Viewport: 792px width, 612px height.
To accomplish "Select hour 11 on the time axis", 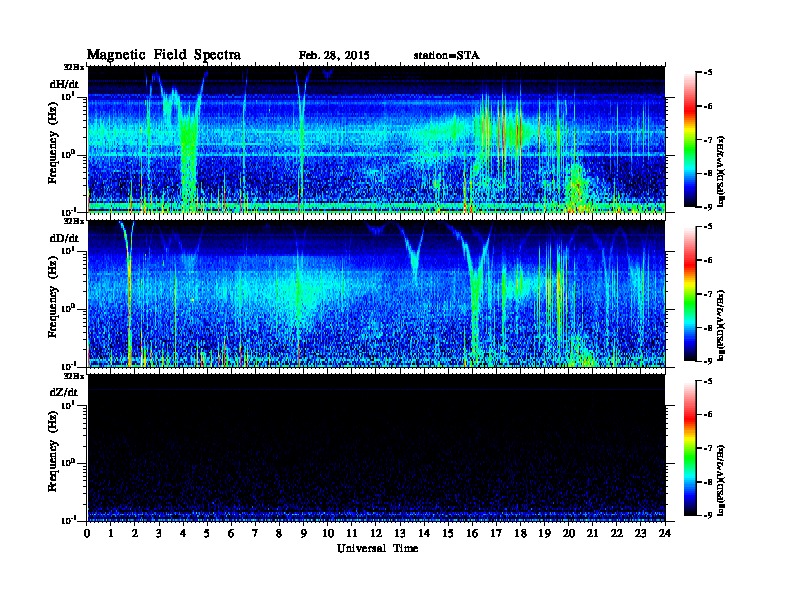I will [352, 534].
